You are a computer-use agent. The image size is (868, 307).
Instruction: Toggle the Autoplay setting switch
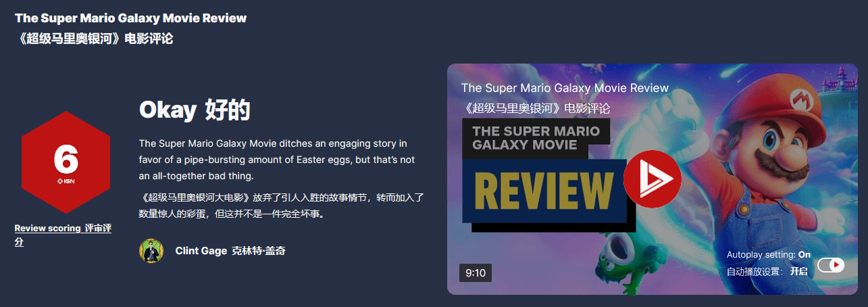point(831,265)
